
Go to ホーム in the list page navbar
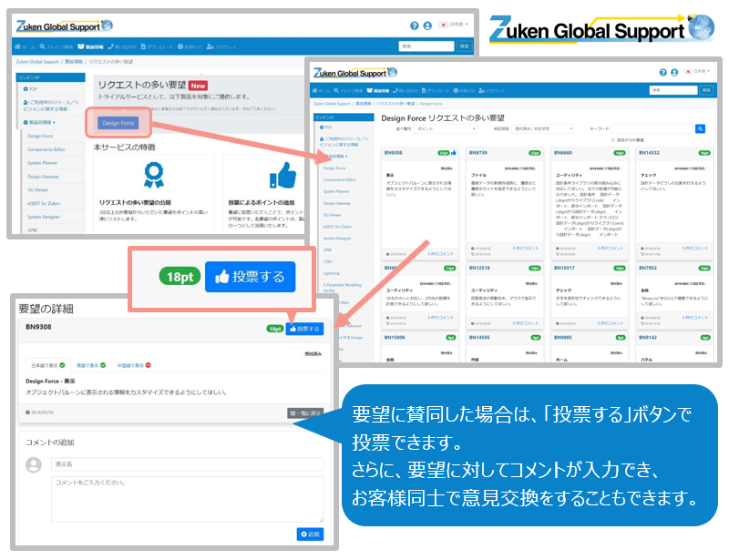[x=322, y=91]
